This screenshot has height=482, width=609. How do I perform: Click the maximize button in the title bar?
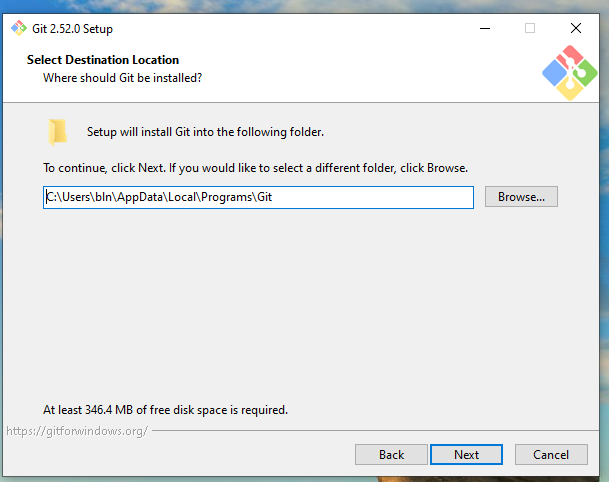point(530,28)
